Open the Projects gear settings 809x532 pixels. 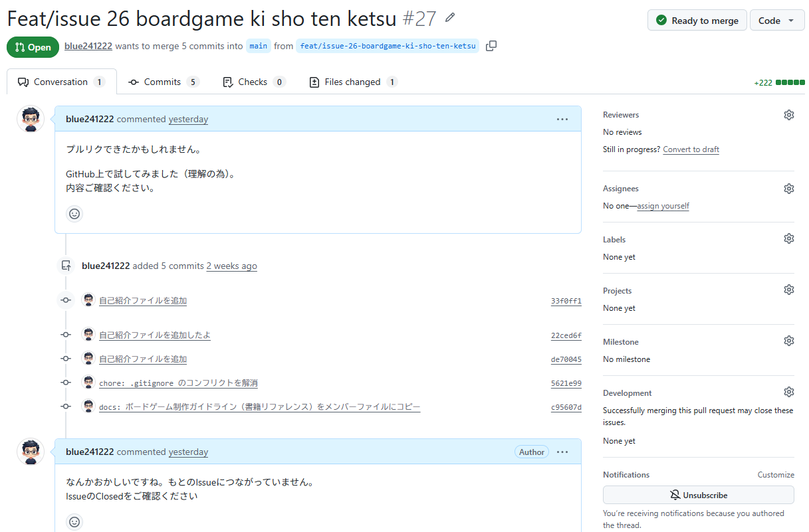pos(788,290)
